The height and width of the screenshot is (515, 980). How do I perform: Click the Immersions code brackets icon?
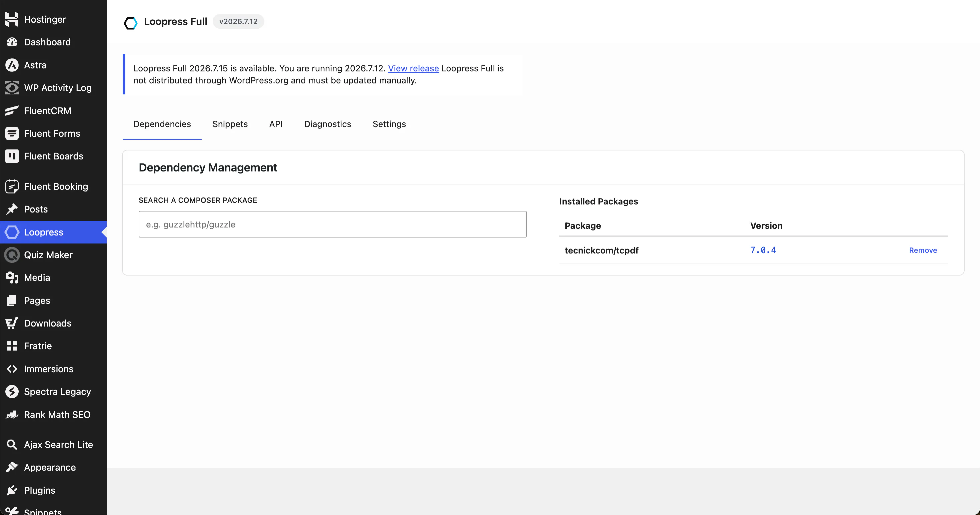(x=12, y=369)
